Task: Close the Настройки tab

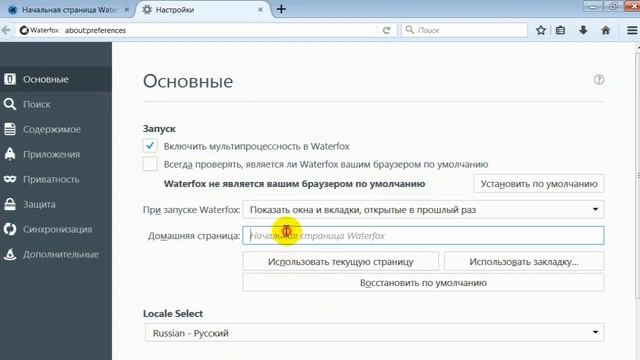Action: tap(260, 9)
